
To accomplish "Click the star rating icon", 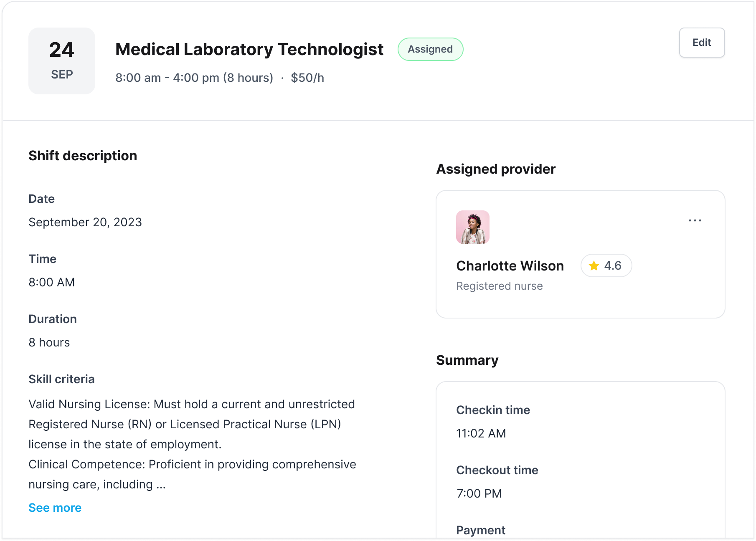I will point(594,265).
